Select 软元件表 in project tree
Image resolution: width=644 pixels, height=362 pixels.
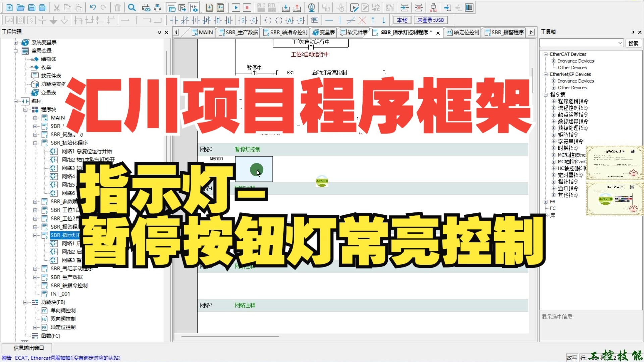[51, 76]
